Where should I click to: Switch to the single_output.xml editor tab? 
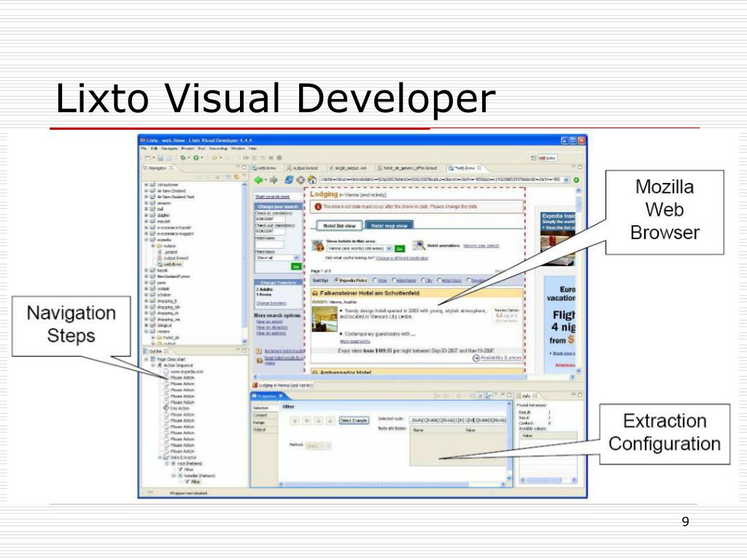(348, 168)
